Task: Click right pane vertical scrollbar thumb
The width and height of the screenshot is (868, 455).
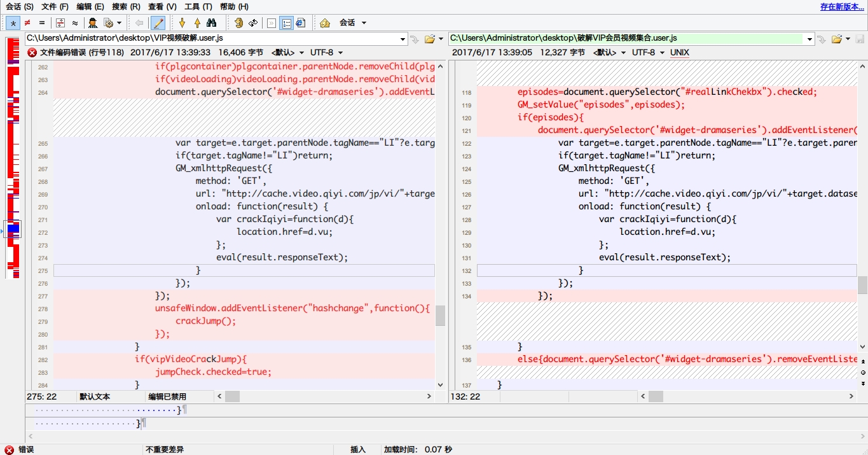Action: click(x=862, y=284)
